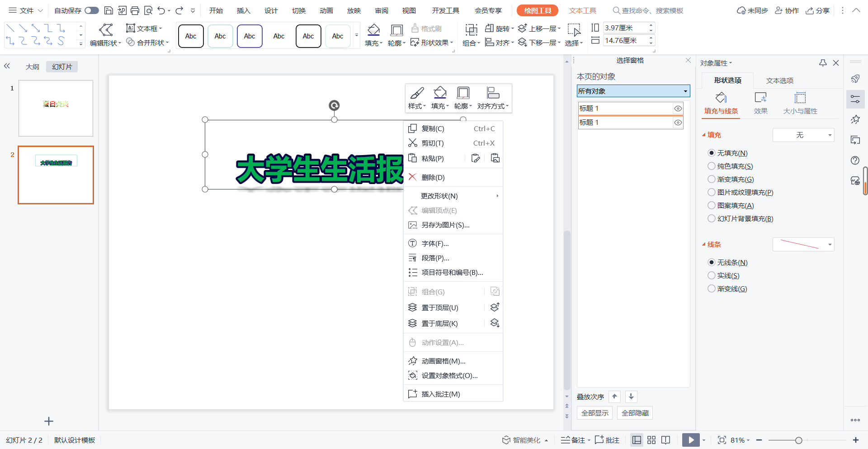Select Pattern Fill (图案填充) radio

712,205
